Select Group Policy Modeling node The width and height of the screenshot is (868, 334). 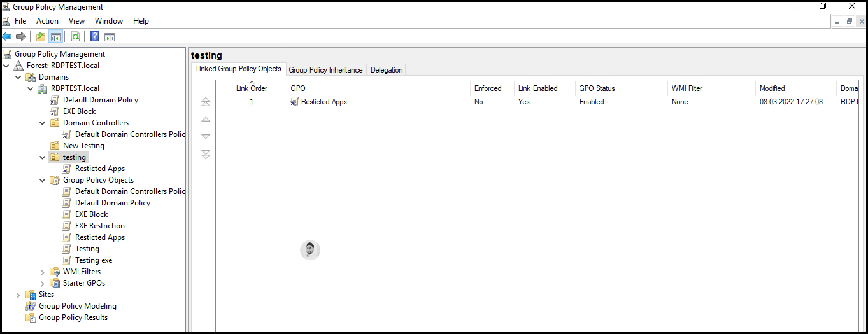point(78,306)
